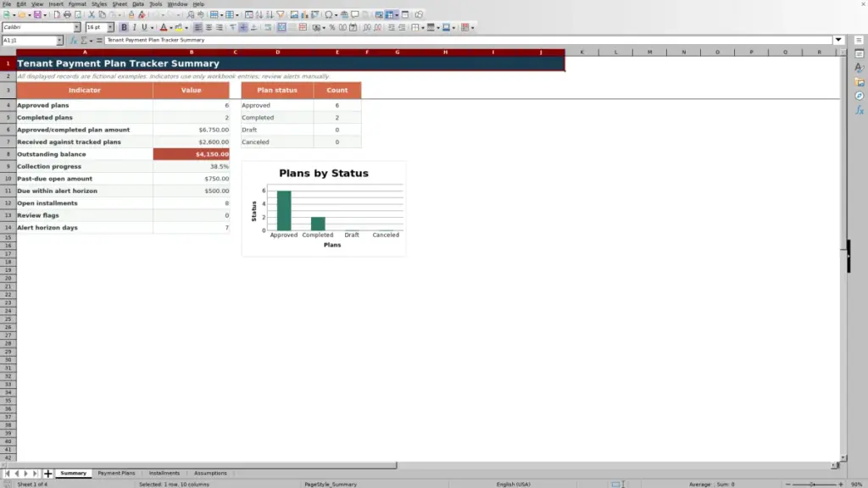868x488 pixels.
Task: Open the Select Function sum dropdown arrow
Action: click(92, 41)
